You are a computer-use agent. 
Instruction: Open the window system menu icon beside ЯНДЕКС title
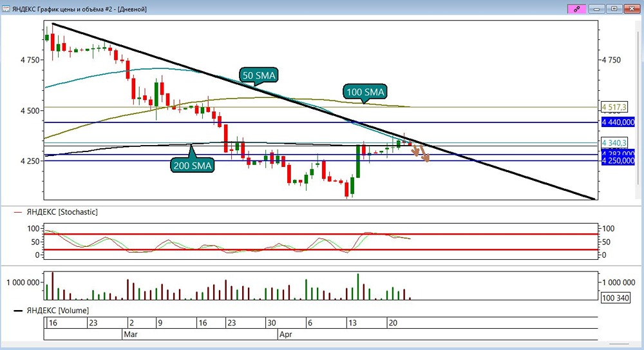[6, 9]
